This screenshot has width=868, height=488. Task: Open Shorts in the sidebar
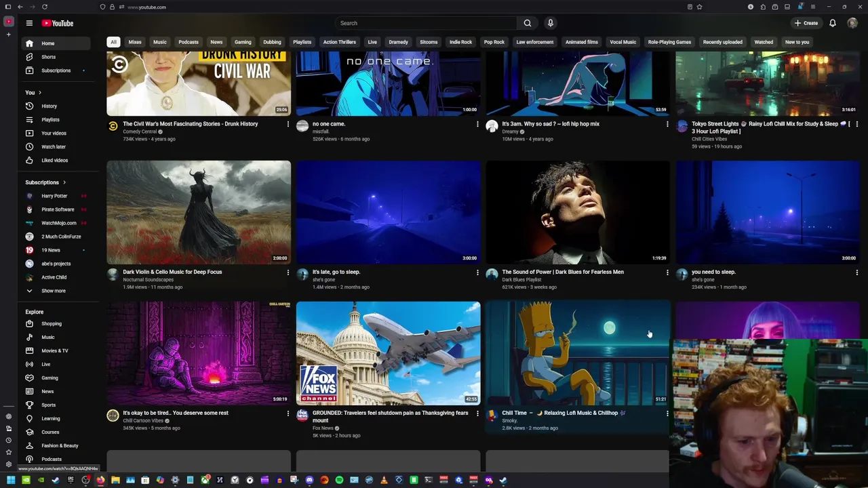54,57
